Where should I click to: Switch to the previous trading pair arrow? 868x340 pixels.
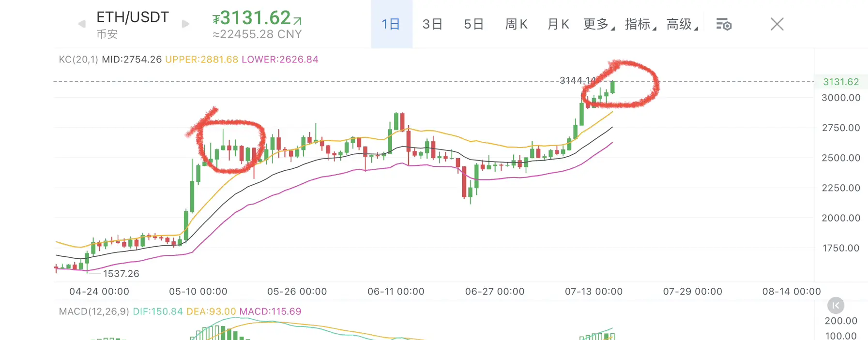click(x=82, y=24)
